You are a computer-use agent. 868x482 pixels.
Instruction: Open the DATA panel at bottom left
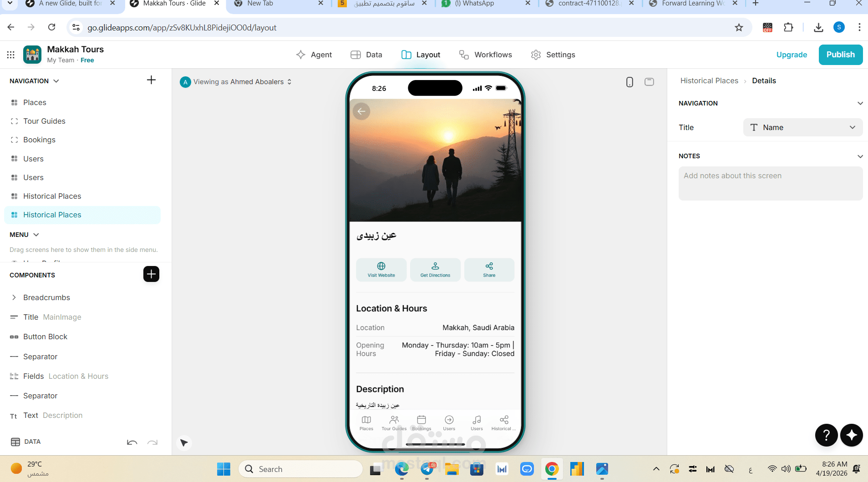(25, 442)
